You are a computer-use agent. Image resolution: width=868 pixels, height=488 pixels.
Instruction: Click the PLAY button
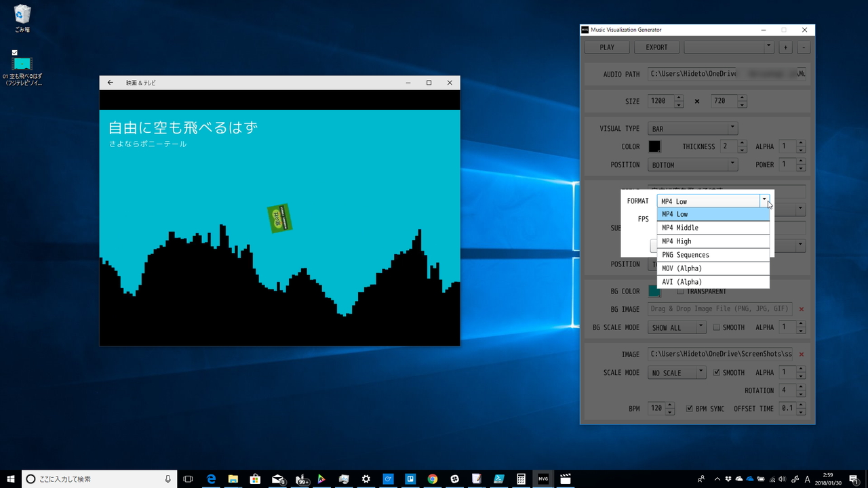pos(607,47)
